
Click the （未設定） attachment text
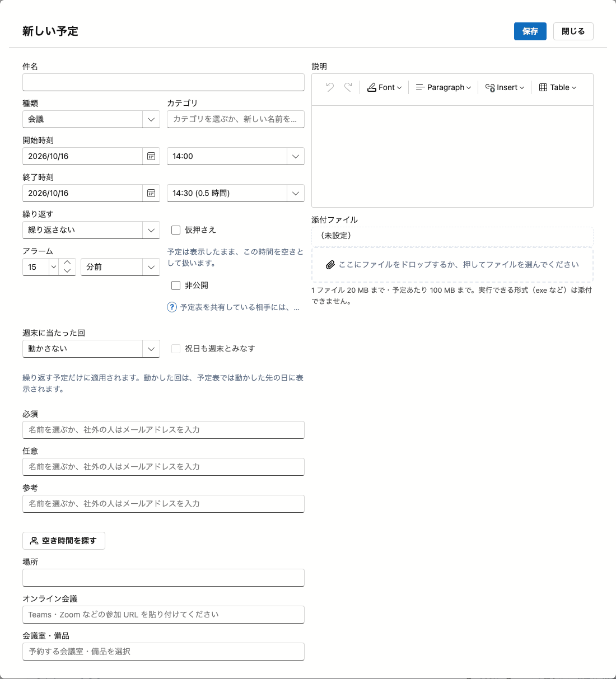(336, 236)
